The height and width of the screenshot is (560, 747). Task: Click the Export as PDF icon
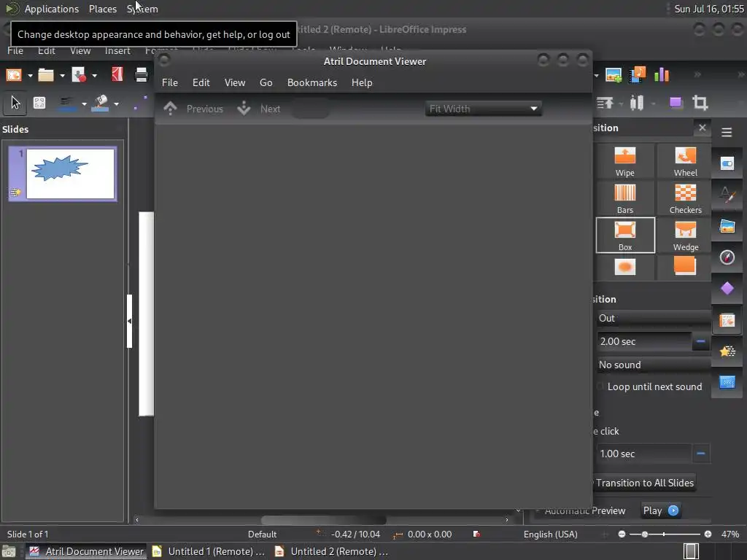coord(117,75)
